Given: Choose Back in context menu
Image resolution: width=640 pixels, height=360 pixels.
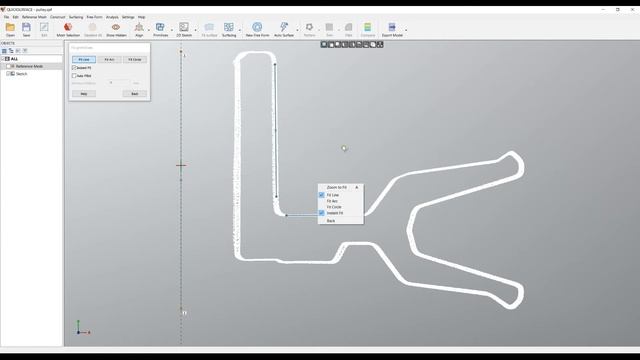Looking at the screenshot, I should click(341, 221).
